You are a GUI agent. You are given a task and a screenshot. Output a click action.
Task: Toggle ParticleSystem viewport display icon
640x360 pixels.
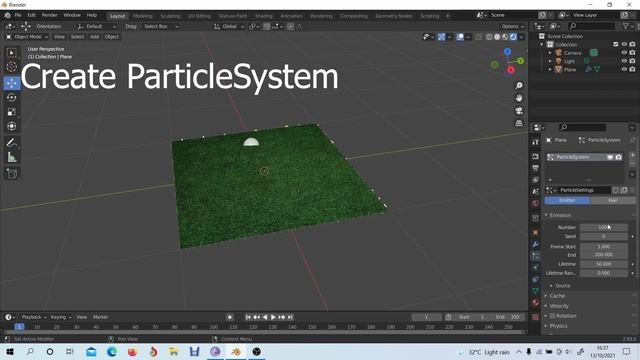coord(610,157)
